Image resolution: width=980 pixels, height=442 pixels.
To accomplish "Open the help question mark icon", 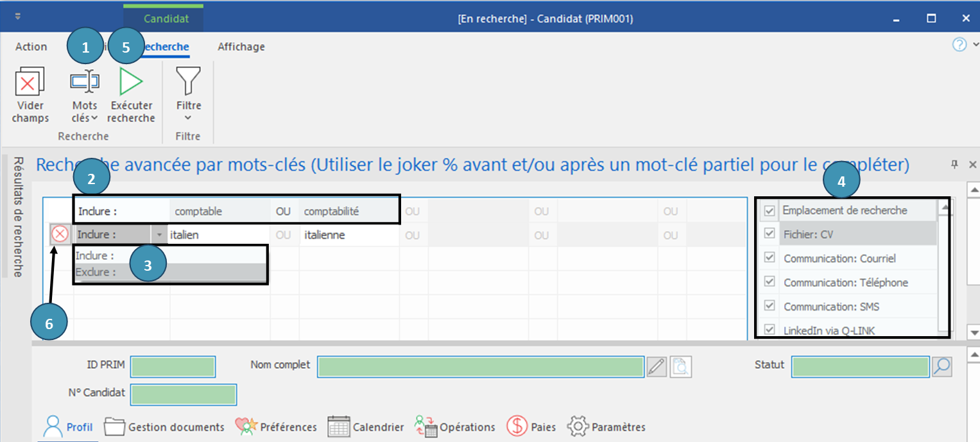I will pos(959,44).
